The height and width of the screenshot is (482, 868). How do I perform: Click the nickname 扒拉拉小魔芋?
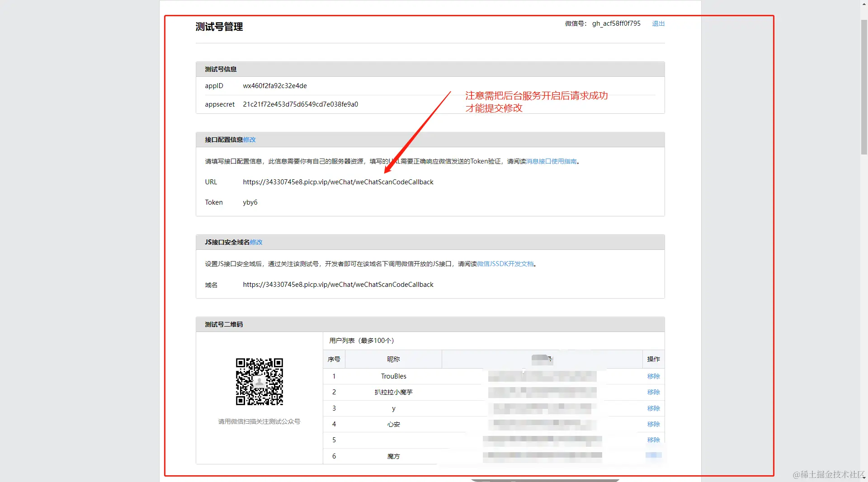(x=394, y=392)
